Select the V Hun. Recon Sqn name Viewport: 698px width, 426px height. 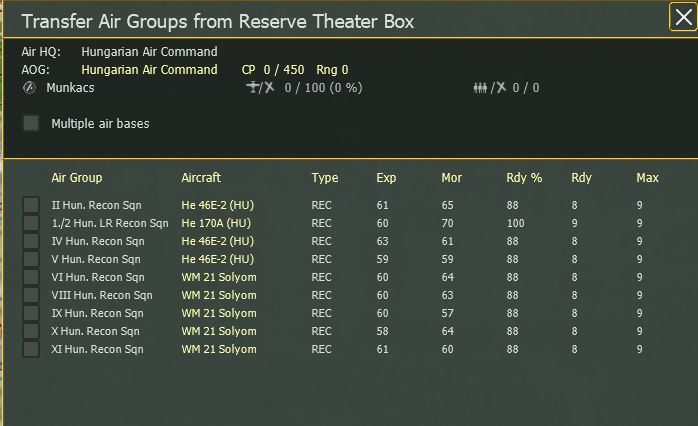pos(96,259)
